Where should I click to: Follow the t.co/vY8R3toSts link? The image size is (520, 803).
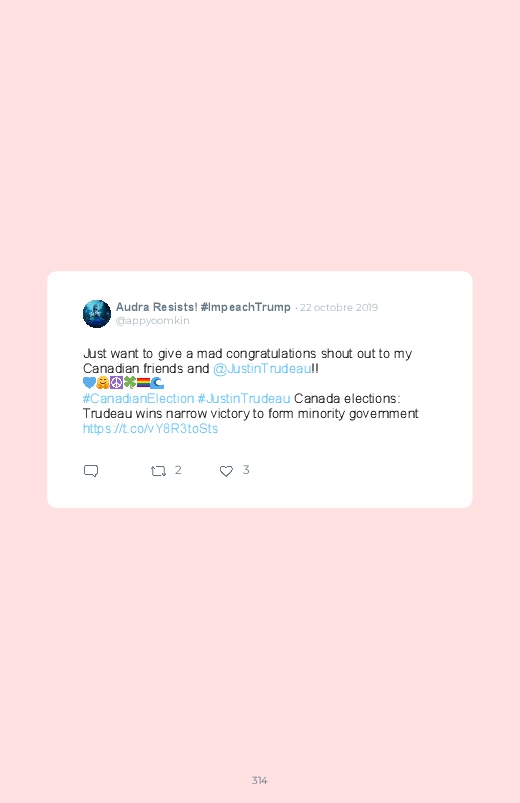tap(151, 429)
